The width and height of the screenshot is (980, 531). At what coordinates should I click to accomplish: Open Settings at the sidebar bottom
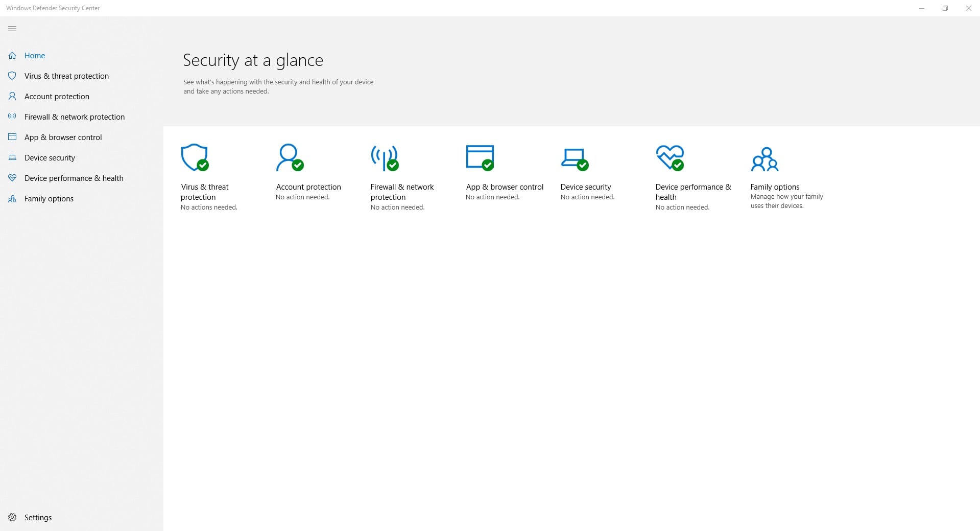point(38,517)
